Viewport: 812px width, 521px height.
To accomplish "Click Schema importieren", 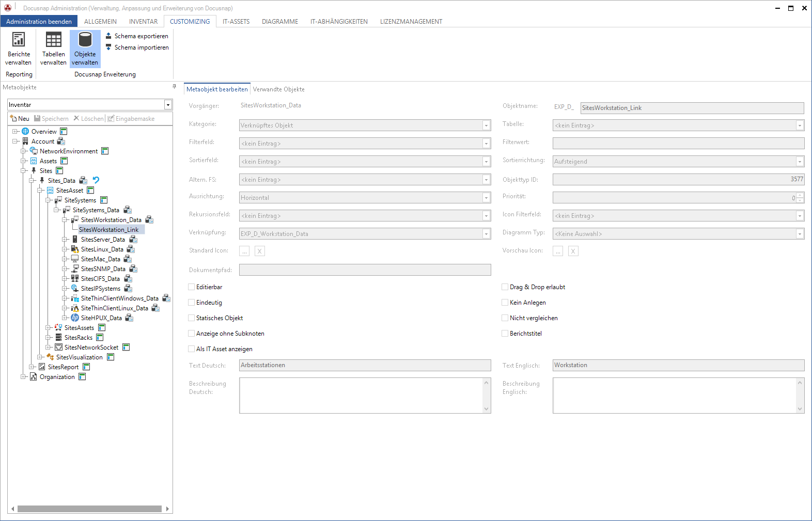I will [x=137, y=48].
